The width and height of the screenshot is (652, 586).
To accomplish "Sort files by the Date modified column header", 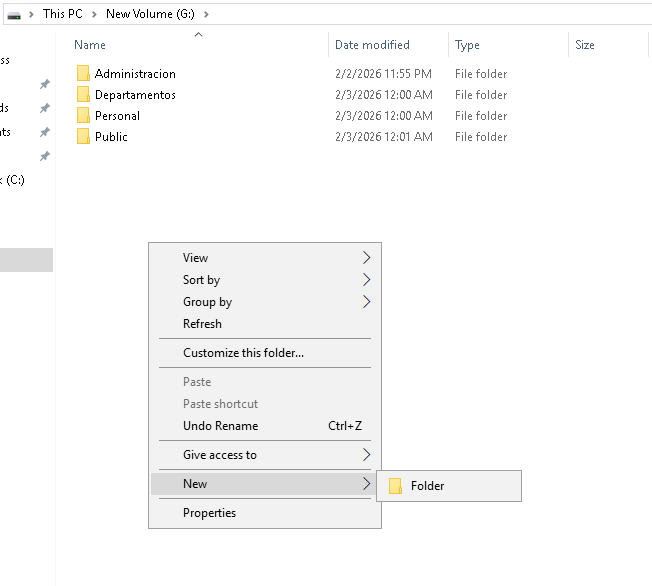I will (x=372, y=45).
